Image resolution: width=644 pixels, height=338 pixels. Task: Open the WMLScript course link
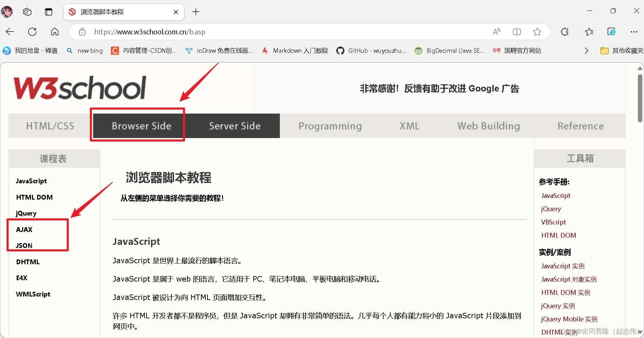[33, 294]
